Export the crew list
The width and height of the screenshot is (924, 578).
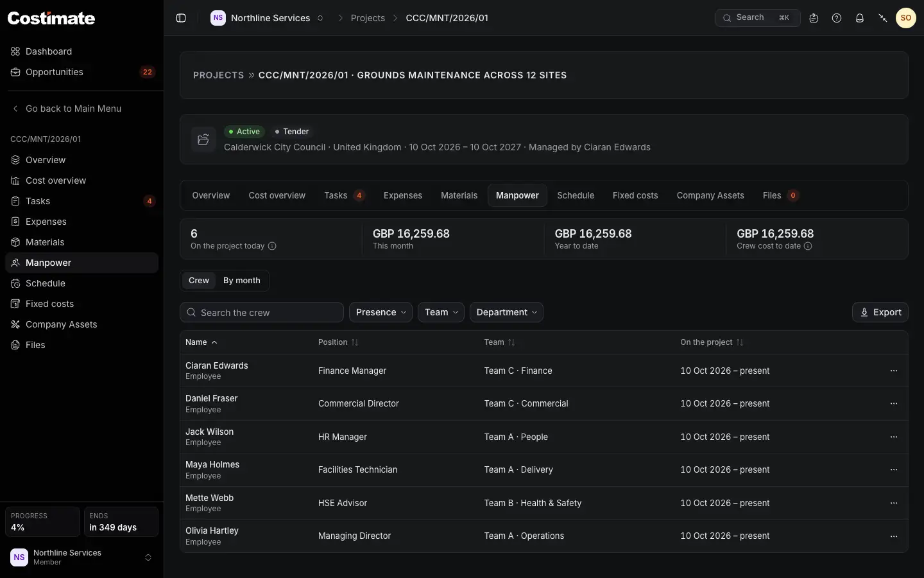(x=880, y=312)
